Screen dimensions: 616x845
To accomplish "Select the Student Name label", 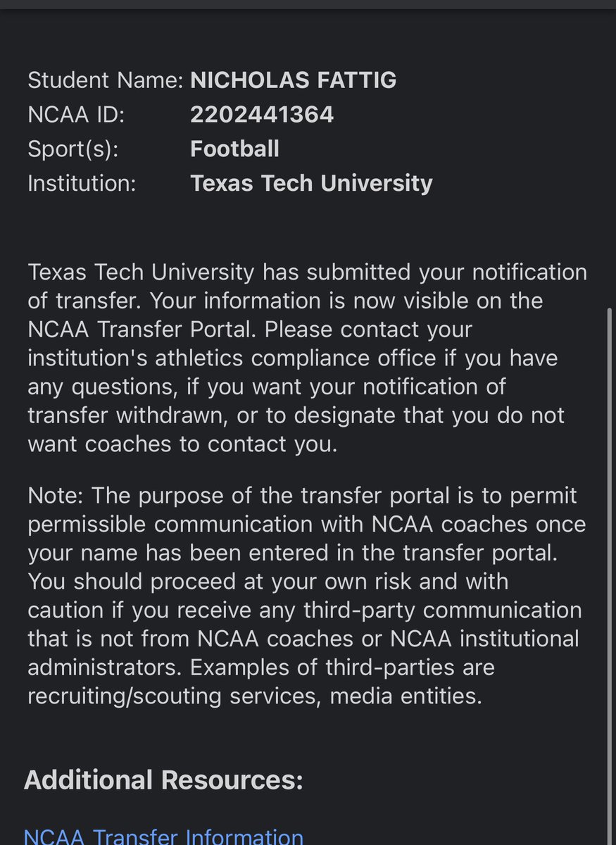I will 106,80.
